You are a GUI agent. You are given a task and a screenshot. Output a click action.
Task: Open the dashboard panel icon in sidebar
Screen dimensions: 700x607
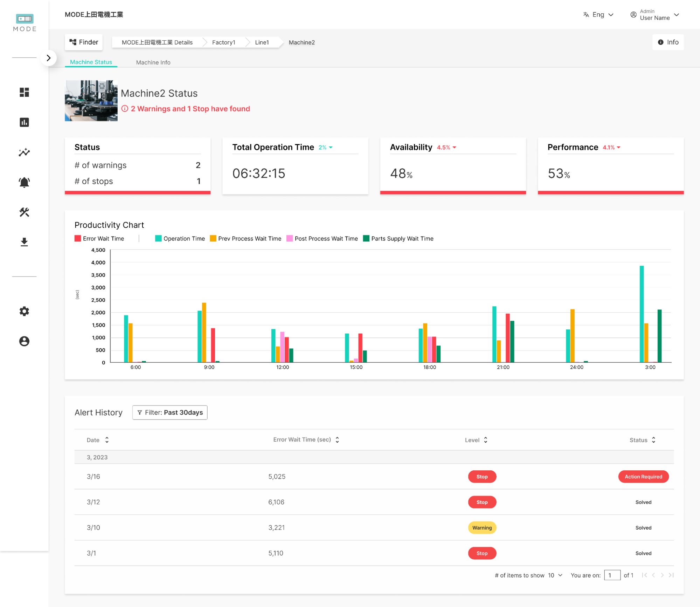click(24, 92)
